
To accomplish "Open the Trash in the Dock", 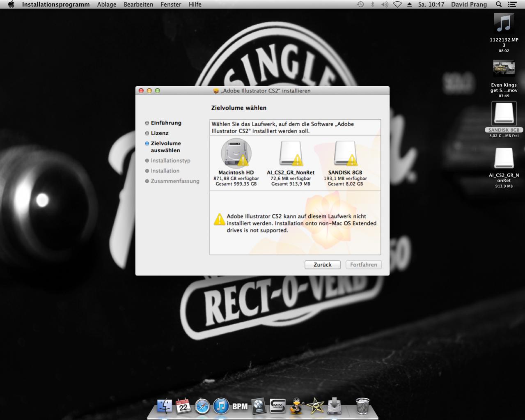I will (x=362, y=406).
